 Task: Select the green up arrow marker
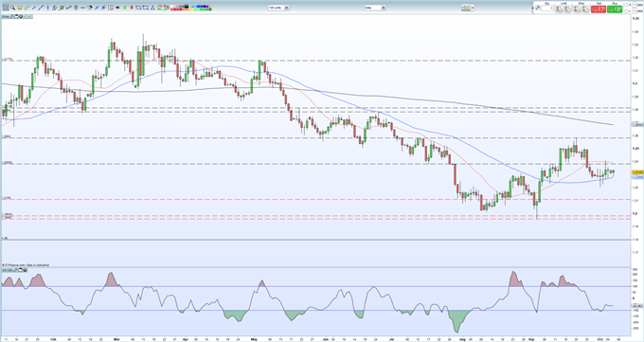coord(124,8)
